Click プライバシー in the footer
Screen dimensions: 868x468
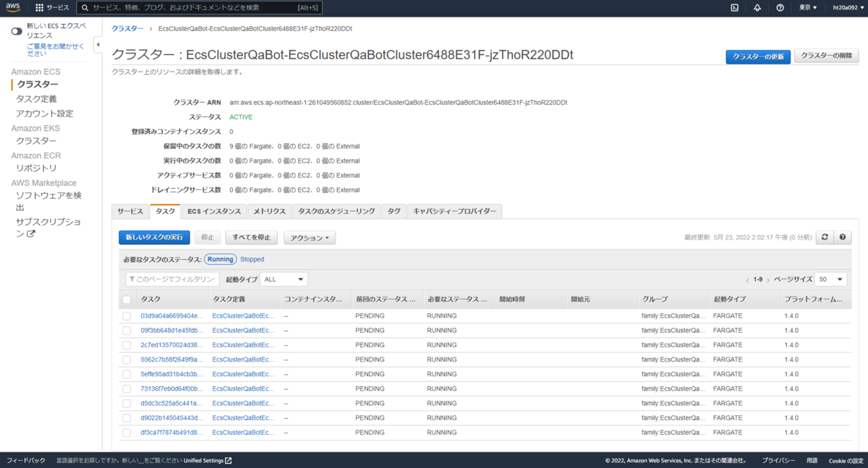[x=778, y=461]
